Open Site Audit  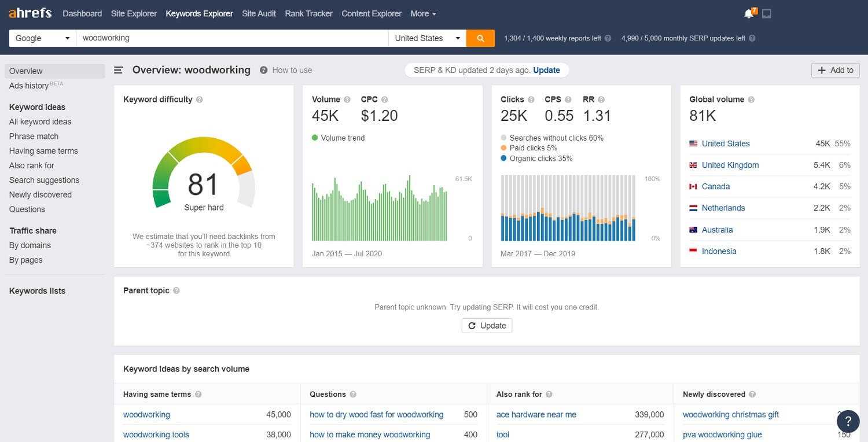click(x=259, y=13)
